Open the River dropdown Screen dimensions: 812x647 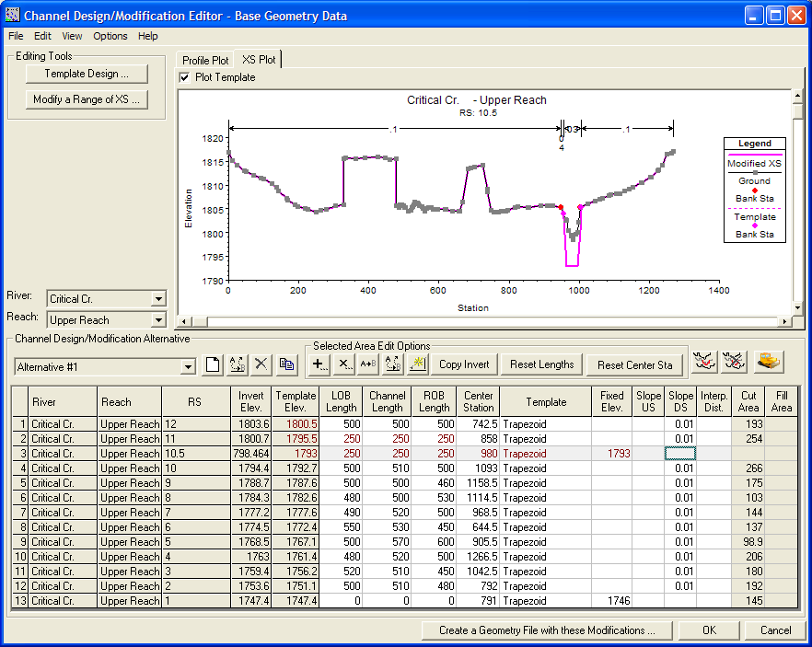pos(158,299)
